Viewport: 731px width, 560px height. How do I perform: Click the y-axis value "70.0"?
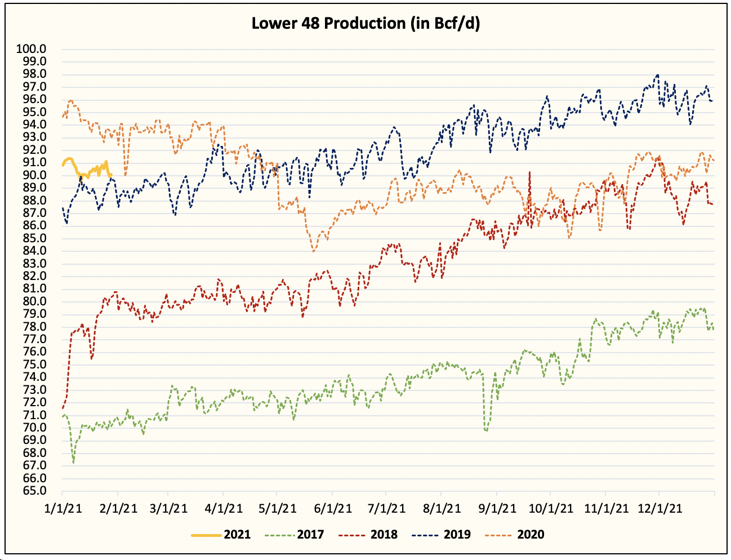(x=33, y=428)
